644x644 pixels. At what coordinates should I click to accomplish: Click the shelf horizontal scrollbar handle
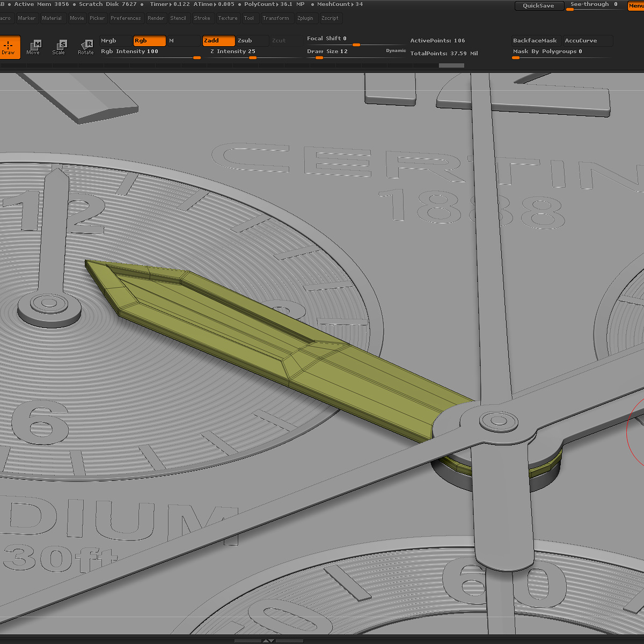coord(451,65)
